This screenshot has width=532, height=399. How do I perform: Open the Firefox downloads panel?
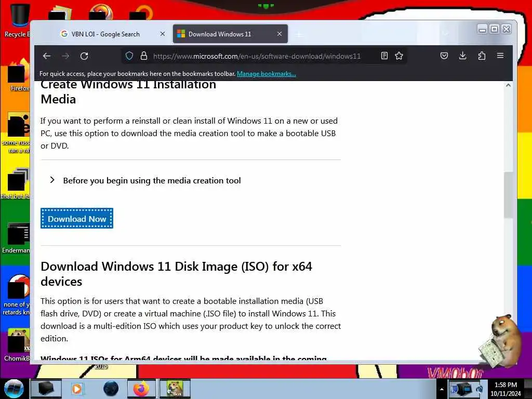pos(462,56)
